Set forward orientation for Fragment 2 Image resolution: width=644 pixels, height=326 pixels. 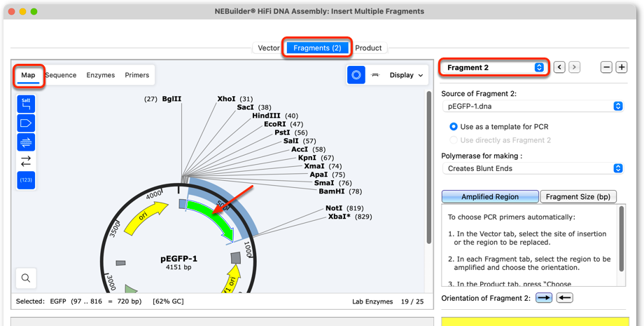point(544,298)
